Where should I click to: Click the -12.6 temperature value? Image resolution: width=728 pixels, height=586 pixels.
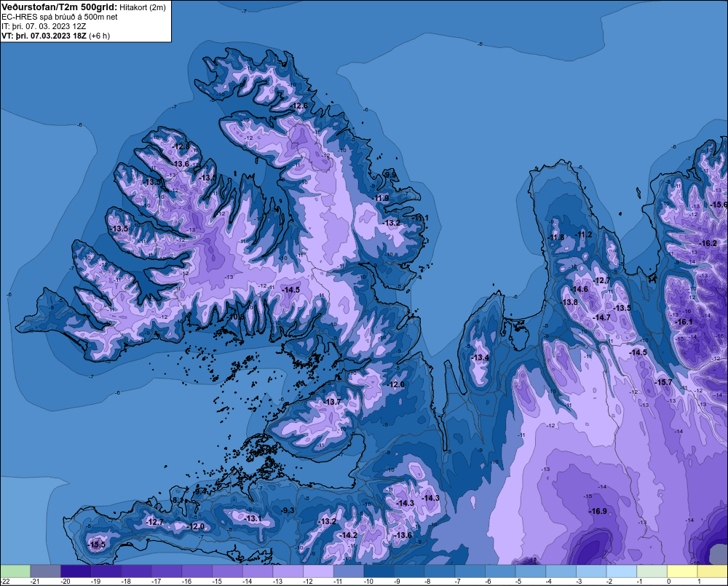coord(298,106)
